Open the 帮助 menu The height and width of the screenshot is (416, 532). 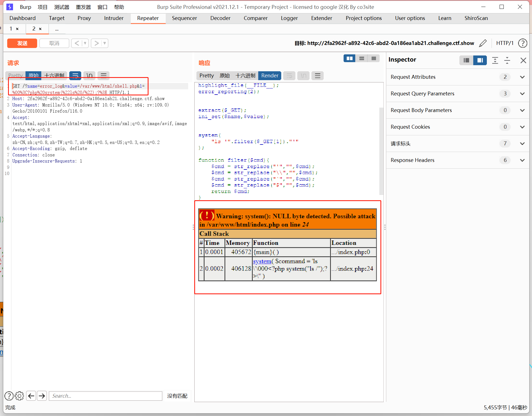click(119, 7)
